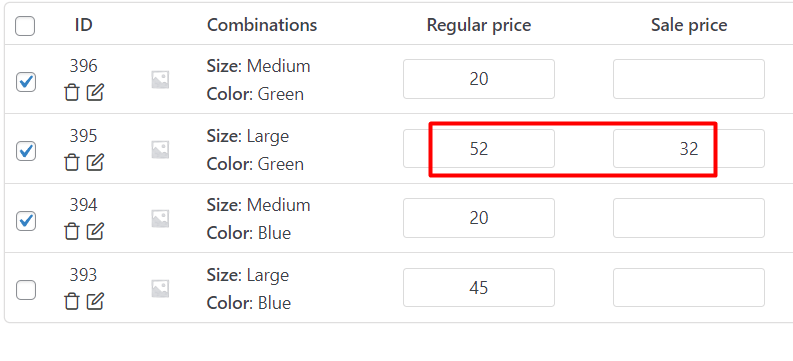This screenshot has height=361, width=793.
Task: Focus the regular price field showing 45
Action: click(x=479, y=288)
